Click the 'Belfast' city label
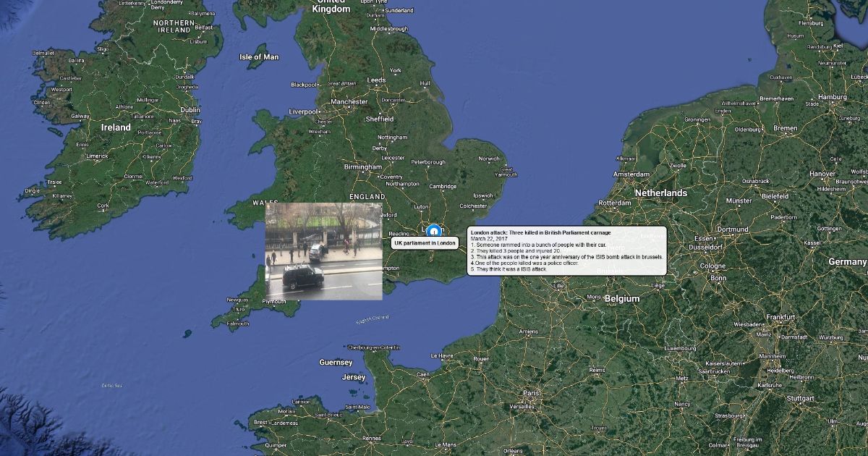The image size is (868, 456). (203, 28)
